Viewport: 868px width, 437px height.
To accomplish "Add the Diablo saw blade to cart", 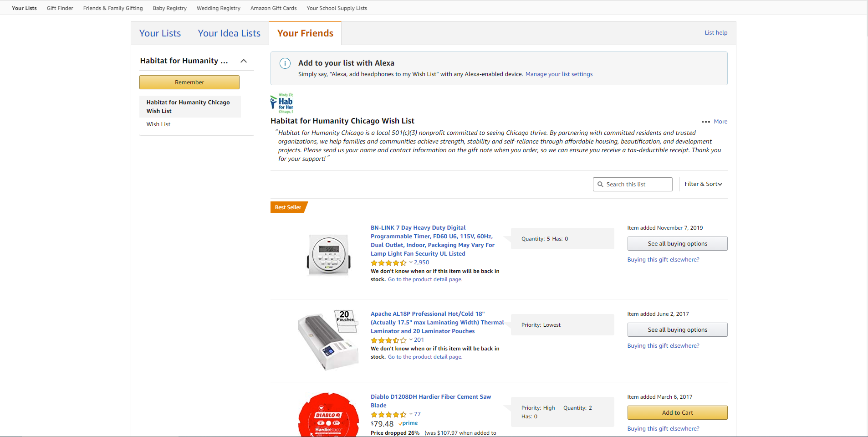I will click(x=677, y=413).
